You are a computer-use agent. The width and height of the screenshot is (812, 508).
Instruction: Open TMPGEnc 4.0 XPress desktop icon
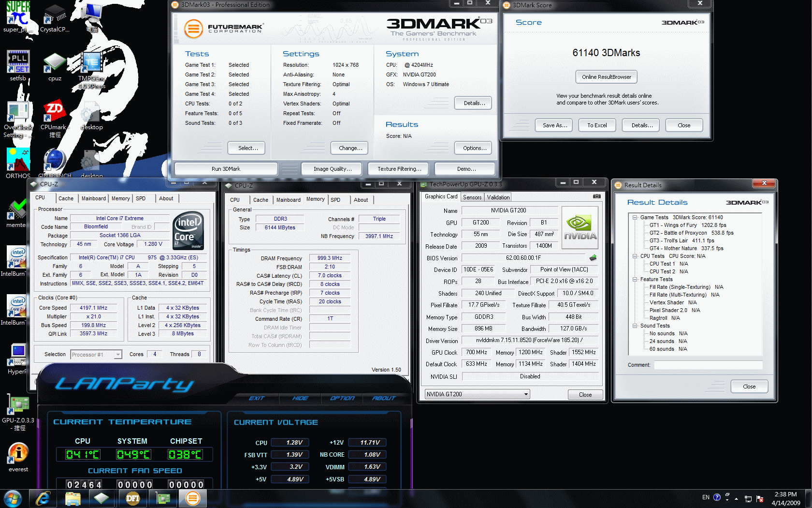(91, 70)
